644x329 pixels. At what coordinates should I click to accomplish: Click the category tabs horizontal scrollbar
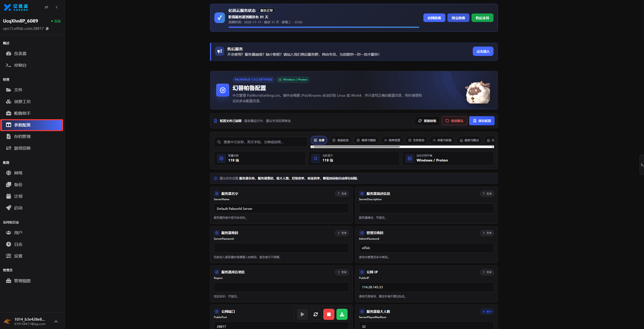(x=356, y=147)
